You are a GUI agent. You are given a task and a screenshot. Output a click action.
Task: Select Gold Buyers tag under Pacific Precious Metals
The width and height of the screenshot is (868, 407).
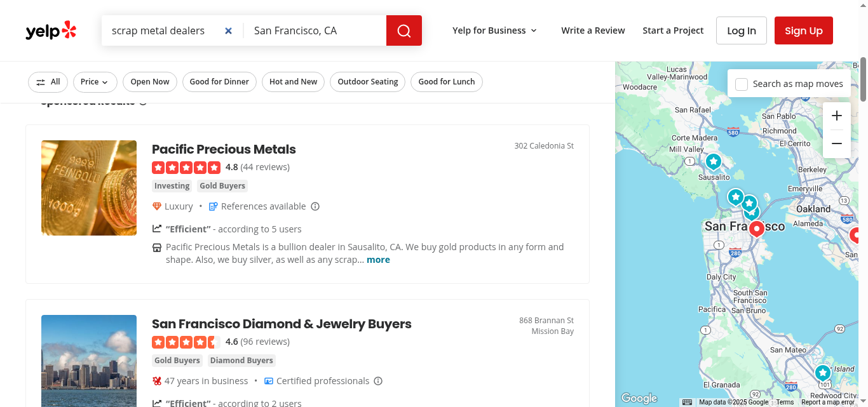222,186
